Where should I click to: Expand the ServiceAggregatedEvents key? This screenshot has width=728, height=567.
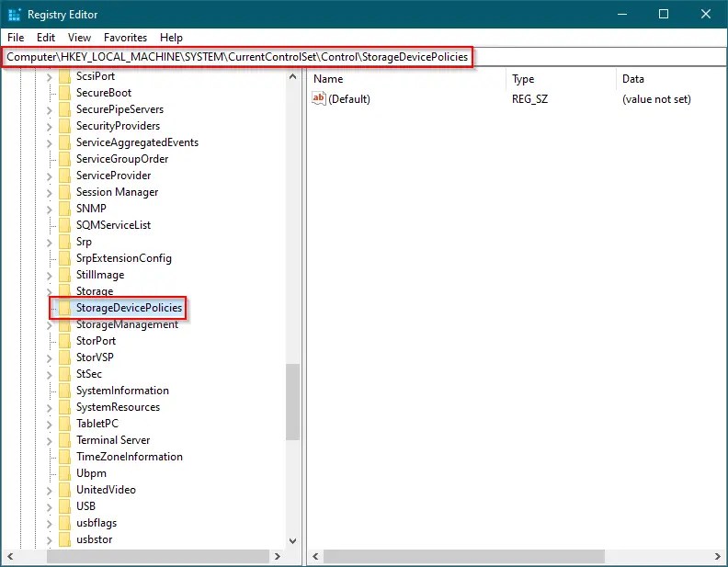50,143
